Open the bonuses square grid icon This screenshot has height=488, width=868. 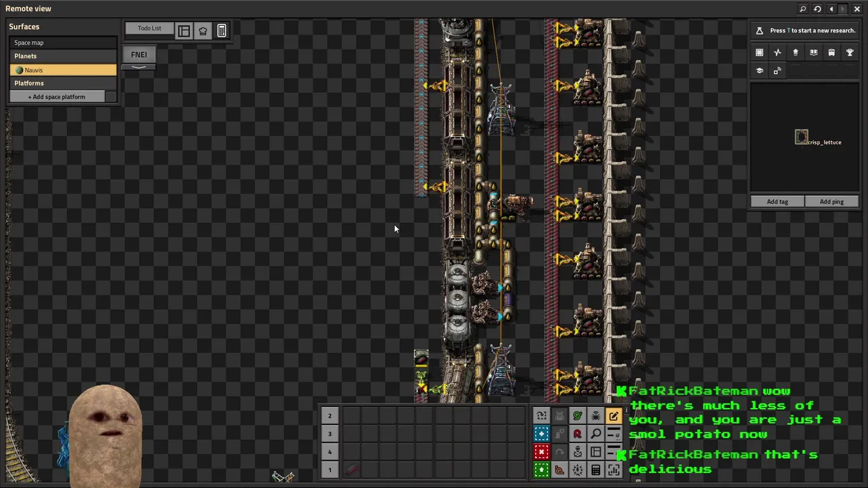coord(759,52)
